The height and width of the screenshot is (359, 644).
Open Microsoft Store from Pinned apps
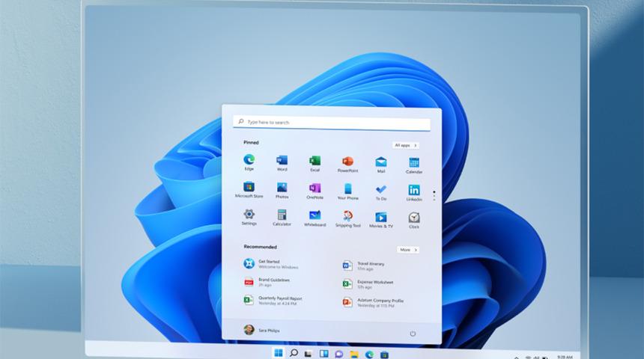pos(249,189)
